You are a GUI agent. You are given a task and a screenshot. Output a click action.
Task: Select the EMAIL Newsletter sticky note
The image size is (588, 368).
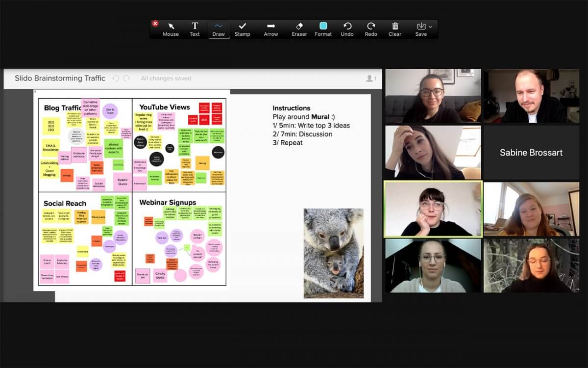(x=51, y=148)
